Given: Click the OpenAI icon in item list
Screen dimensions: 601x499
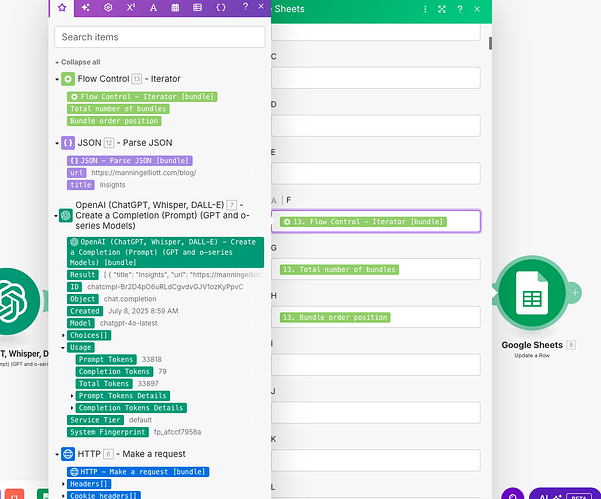Looking at the screenshot, I should (66, 215).
